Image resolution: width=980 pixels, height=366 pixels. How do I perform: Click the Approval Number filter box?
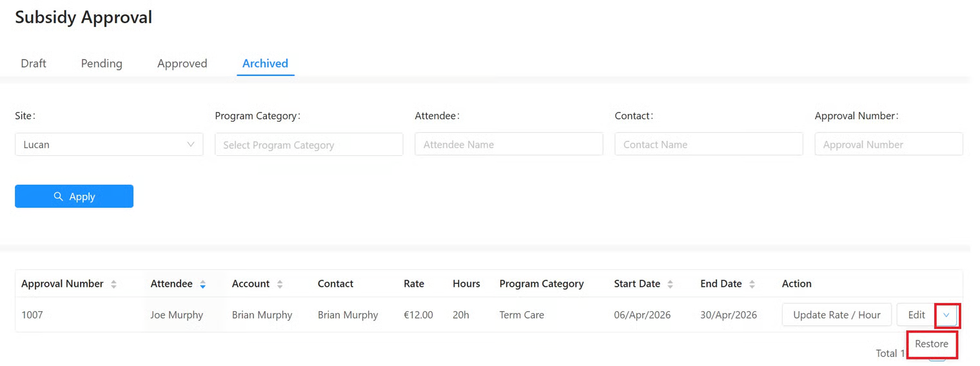[x=888, y=144]
